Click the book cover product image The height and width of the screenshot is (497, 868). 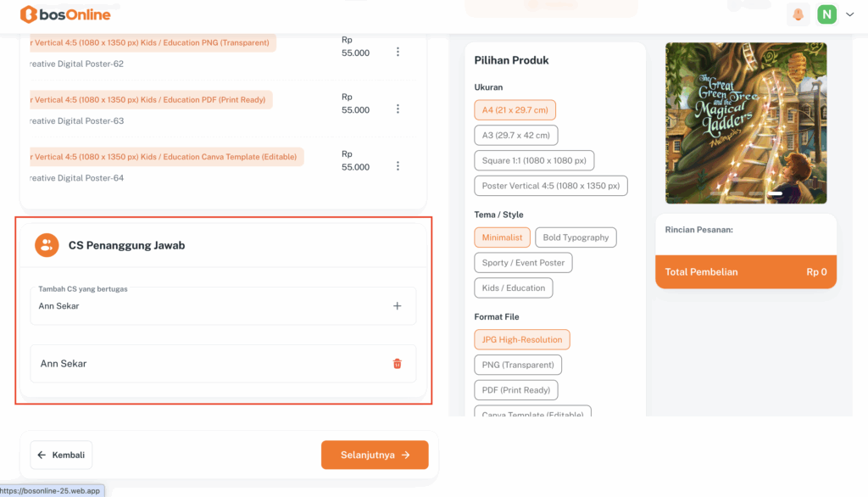point(746,123)
